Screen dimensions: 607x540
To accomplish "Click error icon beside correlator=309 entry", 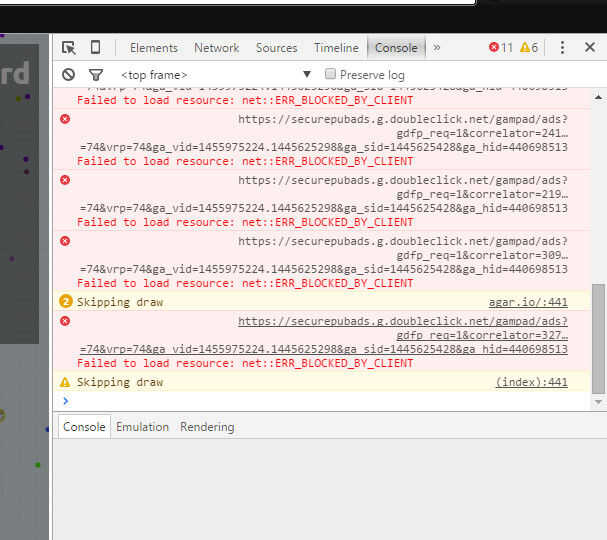I will coord(65,241).
